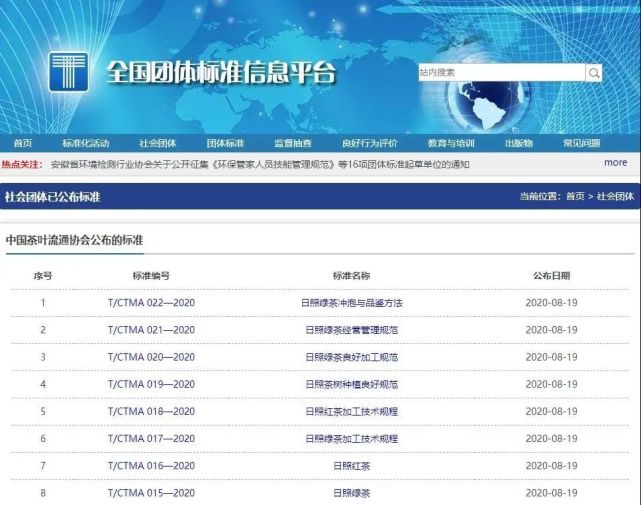Open the 出版物 menu item
This screenshot has height=505, width=641.
519,143
